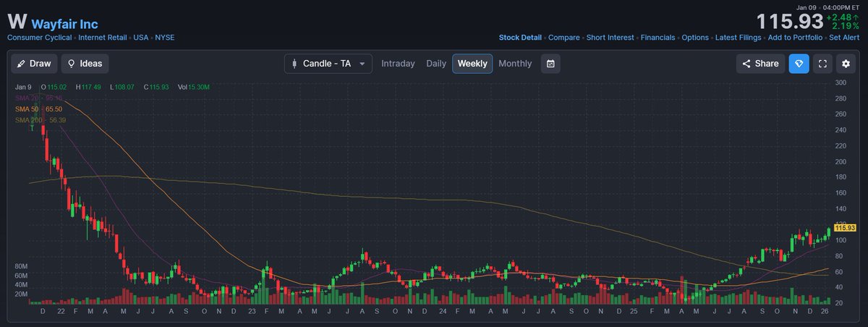
Task: Click the W ticker symbol
Action: click(x=17, y=22)
